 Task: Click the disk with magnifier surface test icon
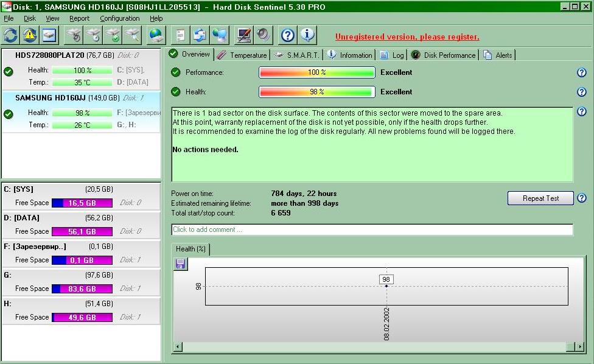click(x=133, y=35)
